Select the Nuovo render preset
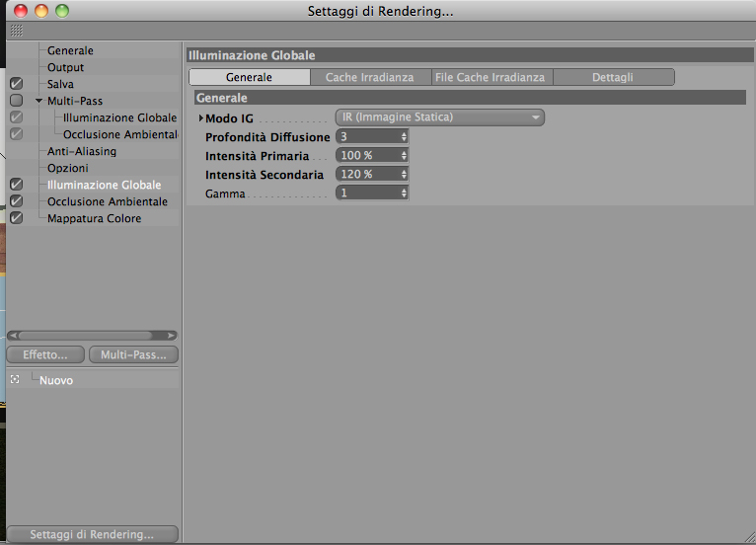 [x=56, y=380]
